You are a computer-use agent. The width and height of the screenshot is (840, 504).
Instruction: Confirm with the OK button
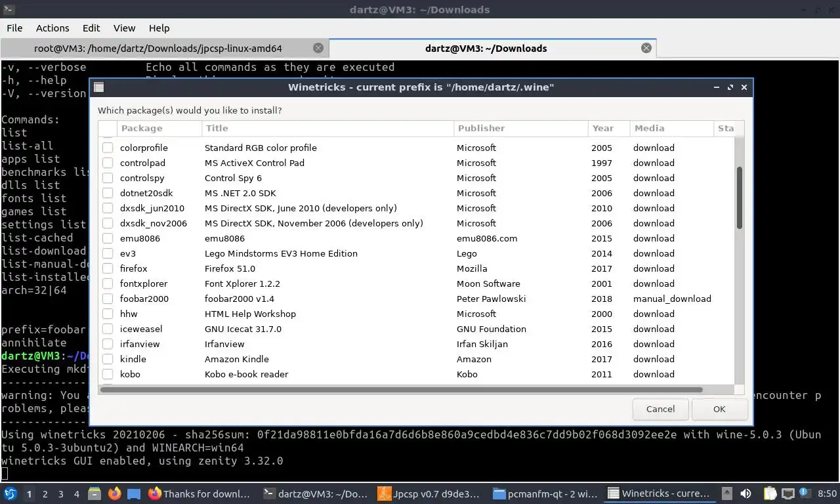coord(719,409)
